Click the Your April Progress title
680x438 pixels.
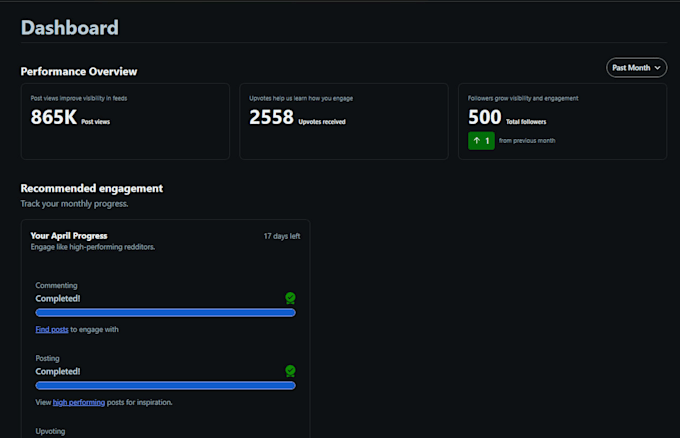(x=69, y=235)
